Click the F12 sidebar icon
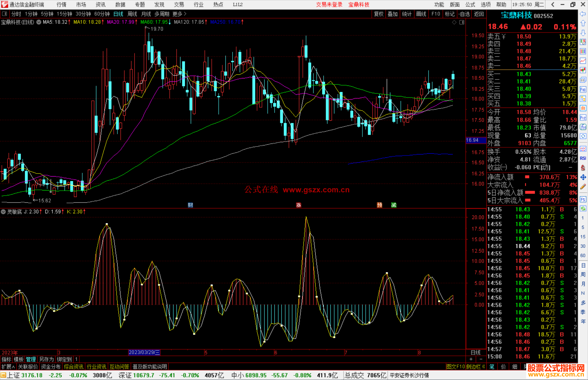 tap(583, 118)
